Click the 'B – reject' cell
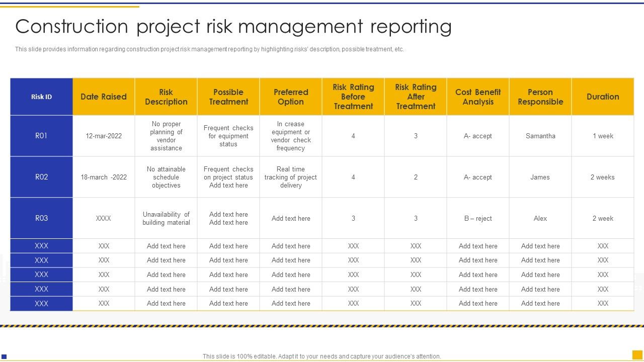Image resolution: width=644 pixels, height=362 pixels. pos(478,218)
